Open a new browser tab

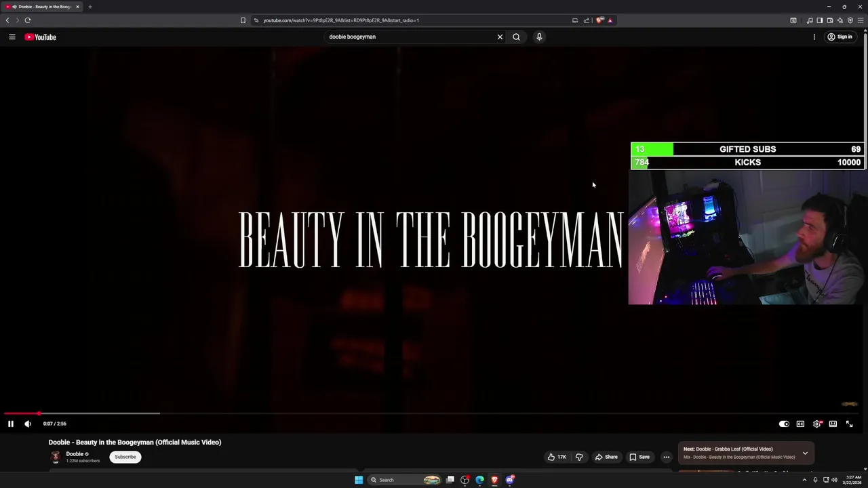(x=90, y=7)
